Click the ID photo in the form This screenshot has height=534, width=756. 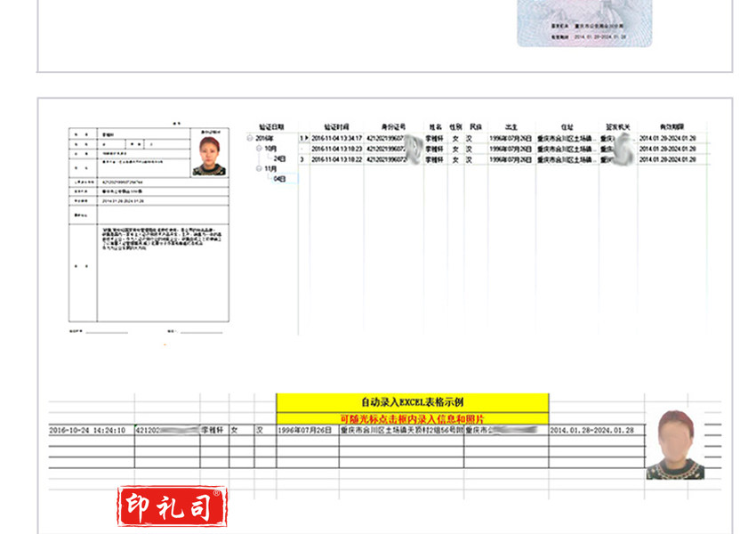pos(209,153)
